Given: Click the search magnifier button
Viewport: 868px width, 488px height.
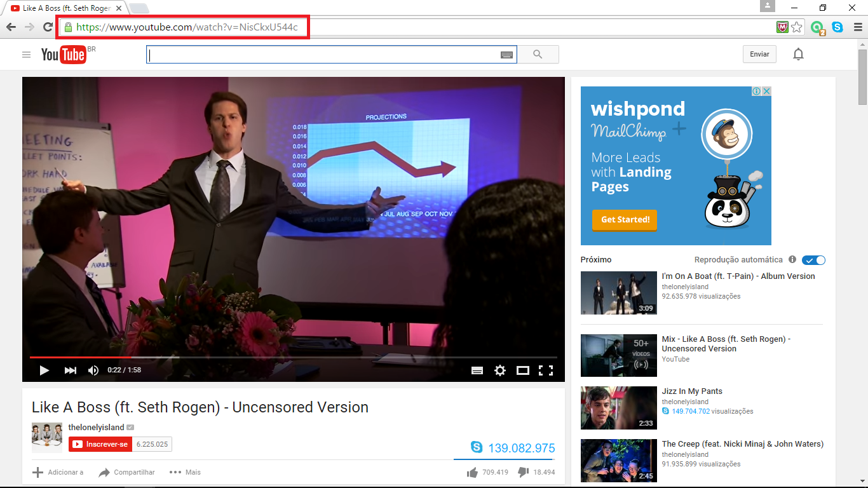Looking at the screenshot, I should tap(538, 55).
